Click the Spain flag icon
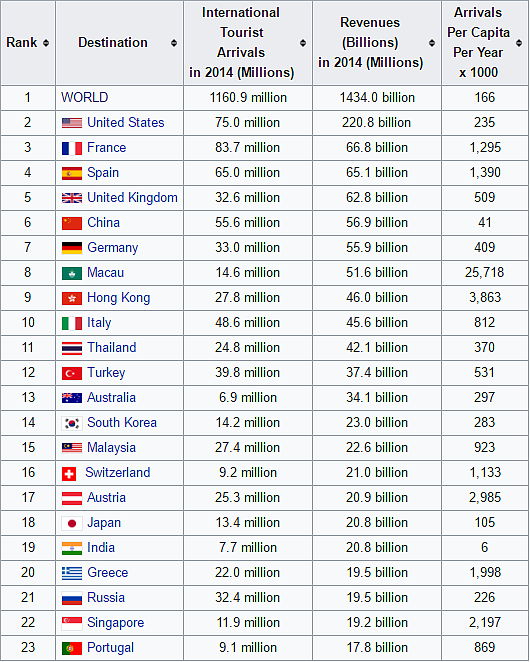The height and width of the screenshot is (662, 530). (72, 173)
